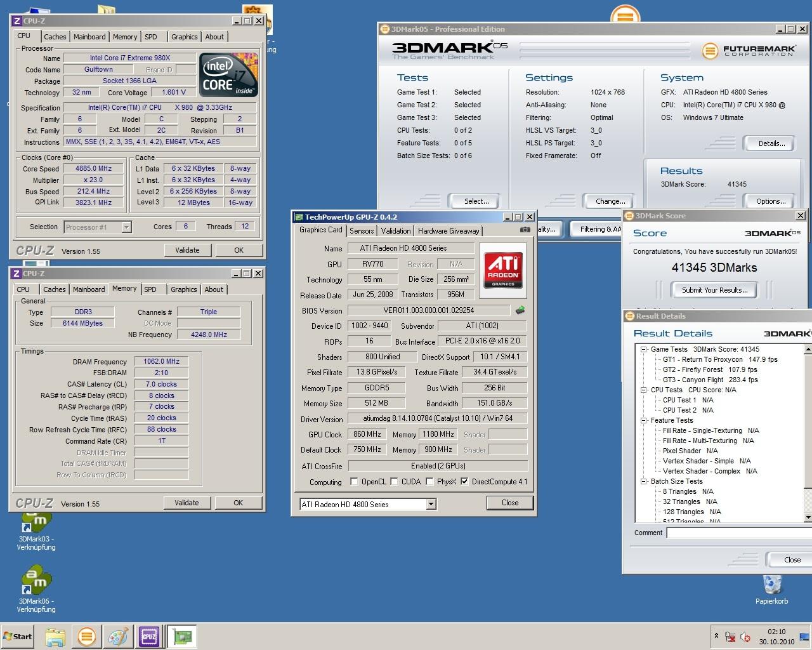Image resolution: width=812 pixels, height=650 pixels.
Task: Open Graphics tab in the lower CPU-Z window
Action: 184,289
